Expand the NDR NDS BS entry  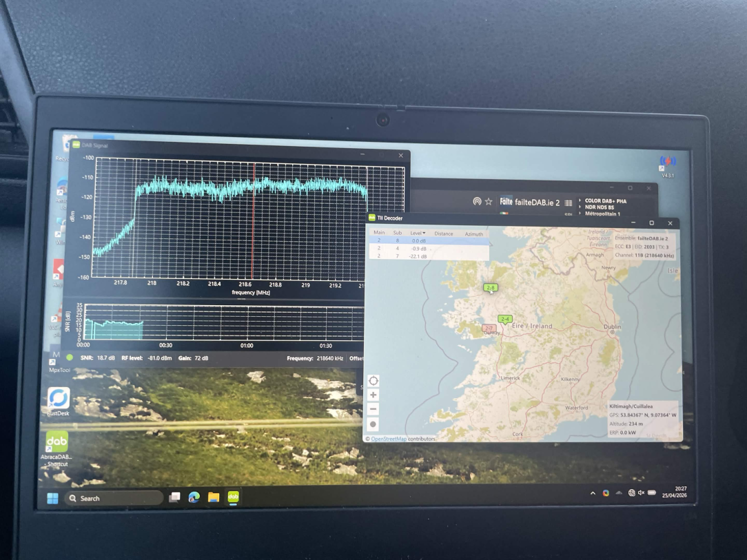pos(580,207)
